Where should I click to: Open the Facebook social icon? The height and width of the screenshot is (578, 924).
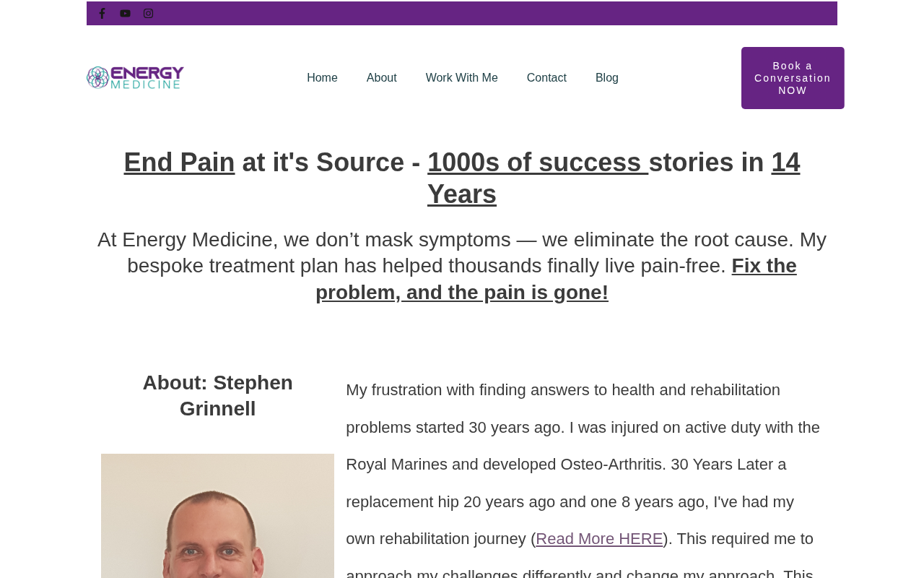click(102, 13)
